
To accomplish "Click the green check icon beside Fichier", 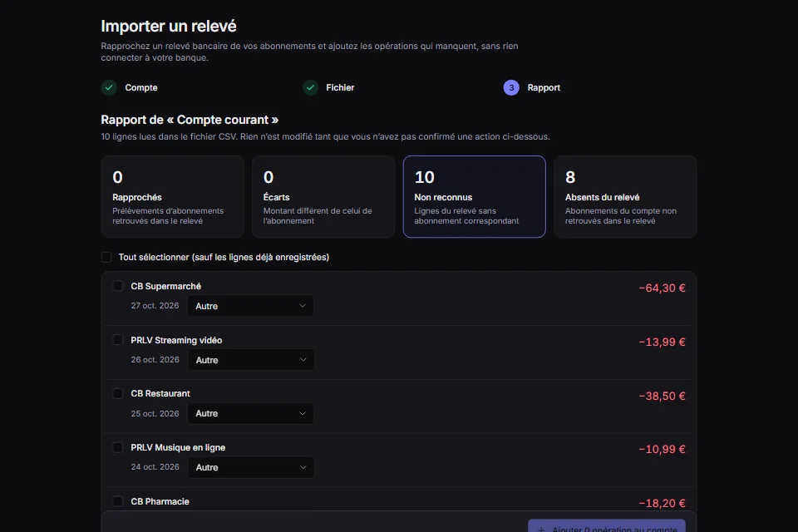I will pyautogui.click(x=310, y=87).
